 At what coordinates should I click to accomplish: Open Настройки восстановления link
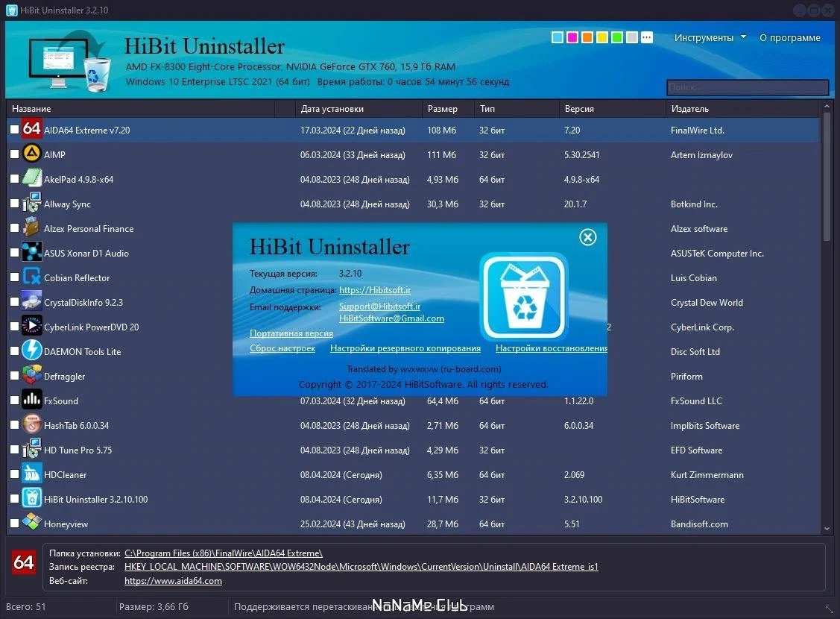552,348
